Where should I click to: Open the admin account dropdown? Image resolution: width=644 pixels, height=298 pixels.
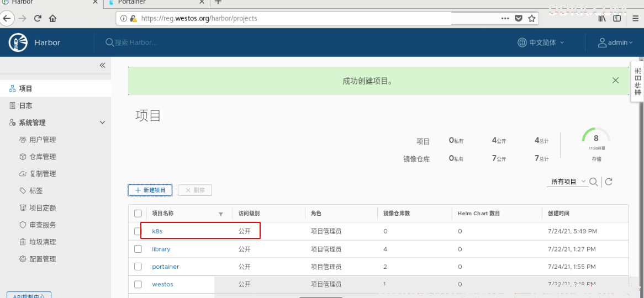pos(616,42)
